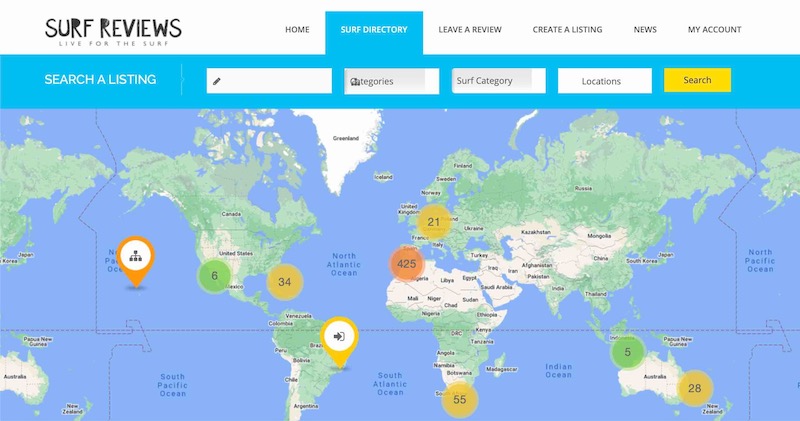Viewport: 800px width, 421px height.
Task: Open the 425 listings cluster marker
Action: [x=406, y=264]
